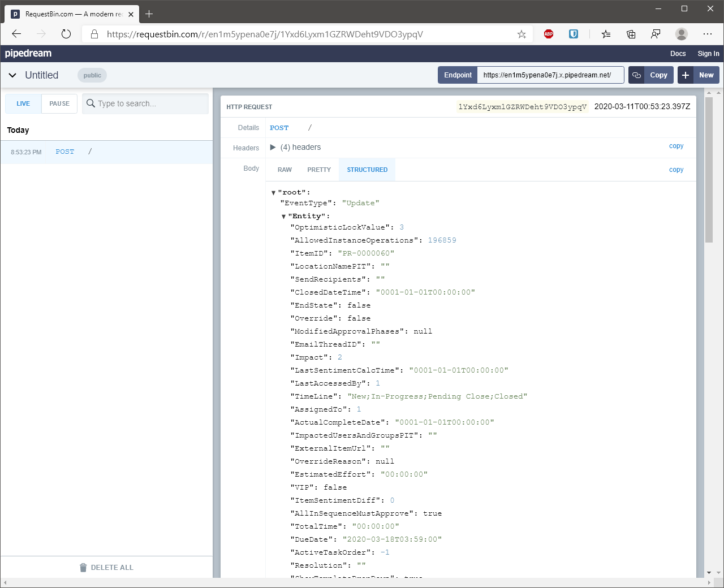Select the PRETTY body tab
This screenshot has width=724, height=588.
[x=319, y=170]
